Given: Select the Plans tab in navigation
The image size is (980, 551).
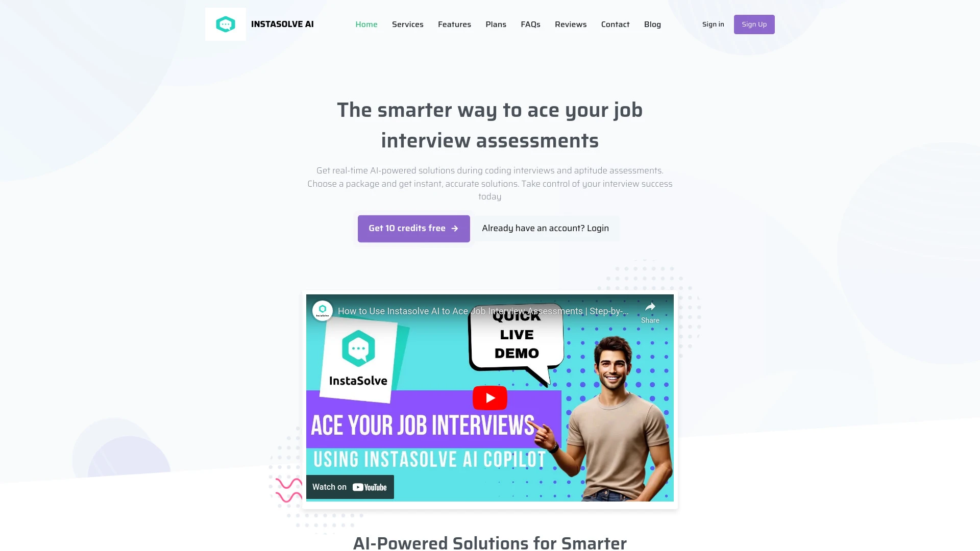Looking at the screenshot, I should pyautogui.click(x=496, y=24).
